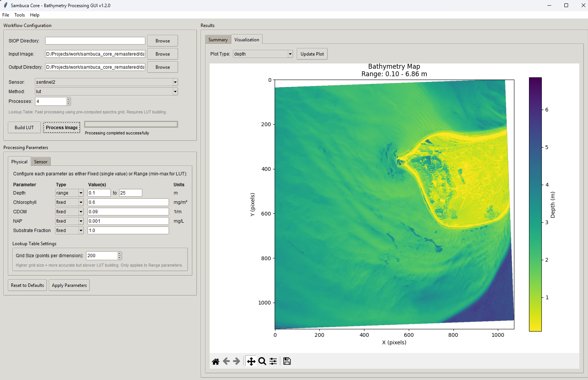Image resolution: width=588 pixels, height=380 pixels.
Task: Click the SIOP Directory text field
Action: point(95,41)
